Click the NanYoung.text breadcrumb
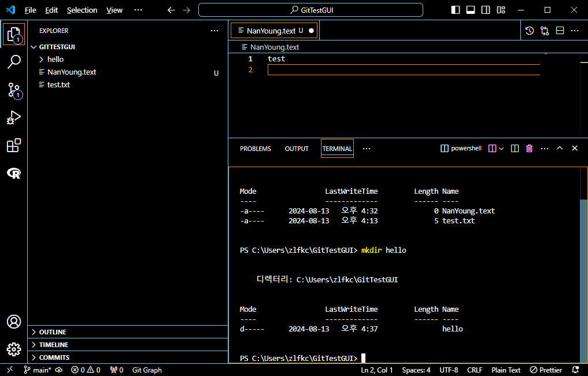Screen dimensions: 588x376 [x=271, y=47]
